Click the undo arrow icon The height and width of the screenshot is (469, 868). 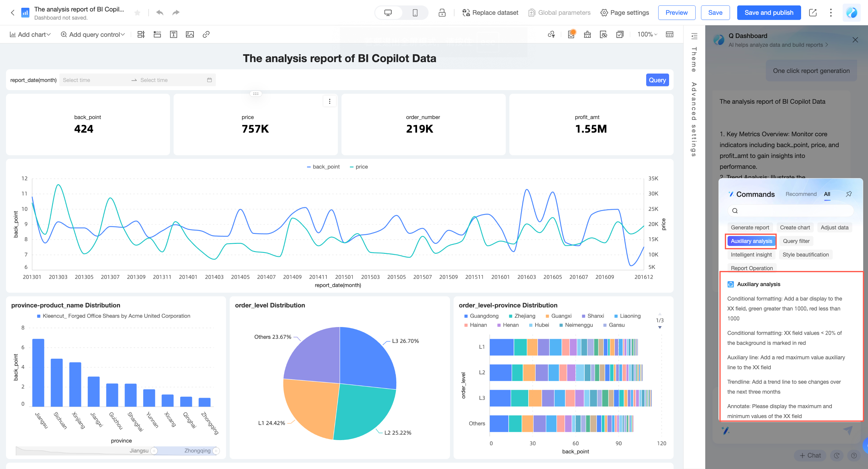point(160,12)
